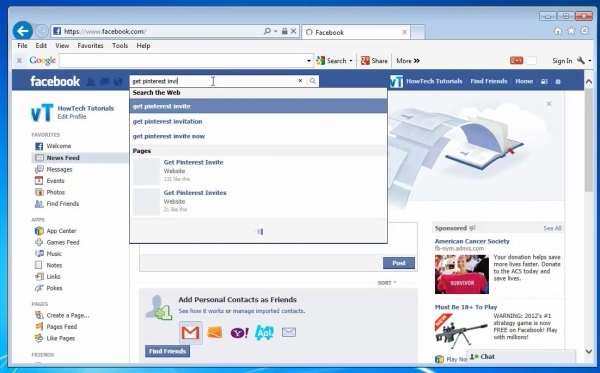Open the File menu
600x373 pixels.
tap(22, 46)
